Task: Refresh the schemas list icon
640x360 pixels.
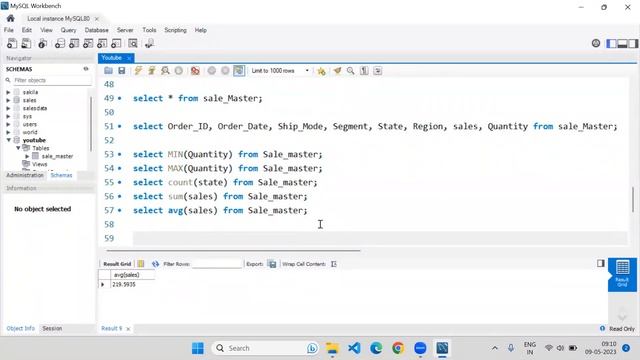Action: [86, 69]
